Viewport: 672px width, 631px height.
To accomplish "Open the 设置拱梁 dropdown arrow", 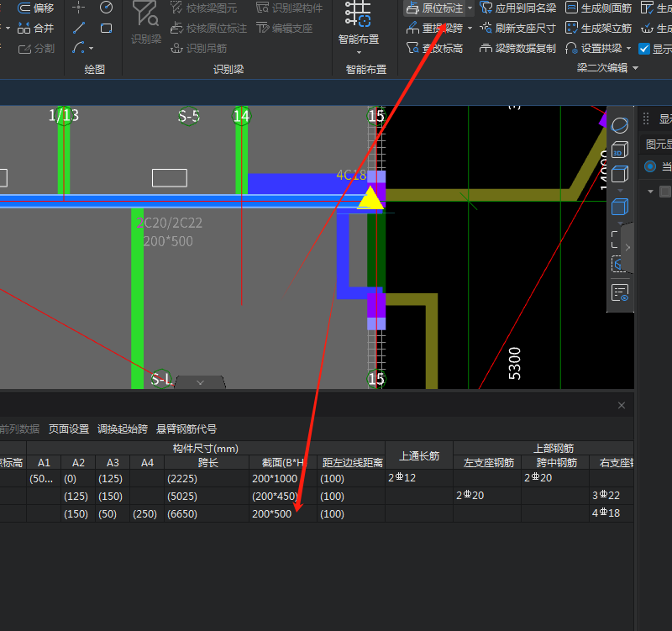I will (x=628, y=49).
